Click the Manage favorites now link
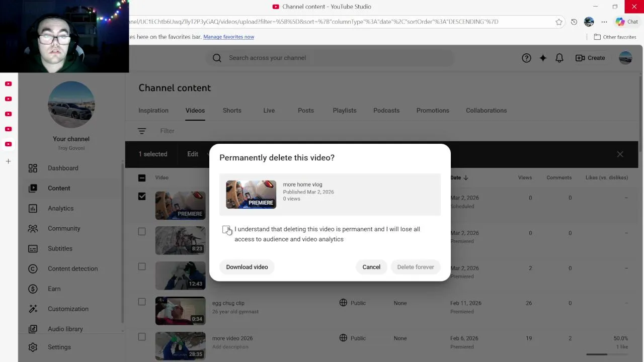The height and width of the screenshot is (362, 644). click(228, 37)
